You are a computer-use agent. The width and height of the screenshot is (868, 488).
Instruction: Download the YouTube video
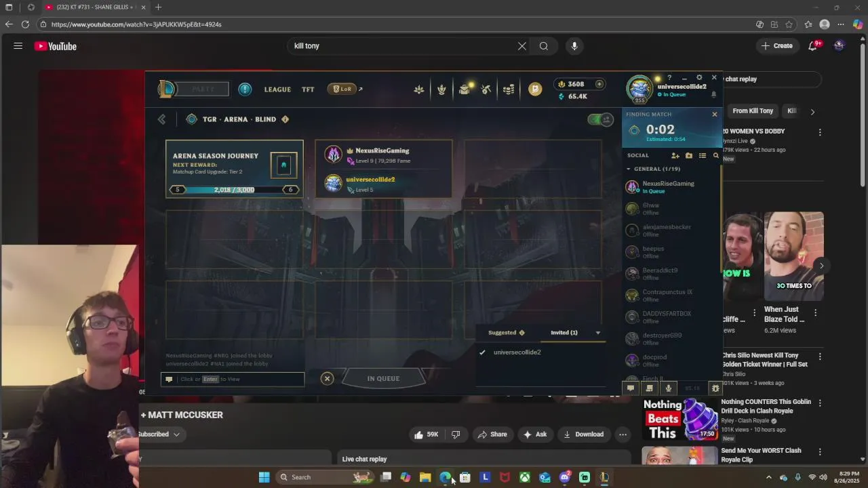[583, 434]
